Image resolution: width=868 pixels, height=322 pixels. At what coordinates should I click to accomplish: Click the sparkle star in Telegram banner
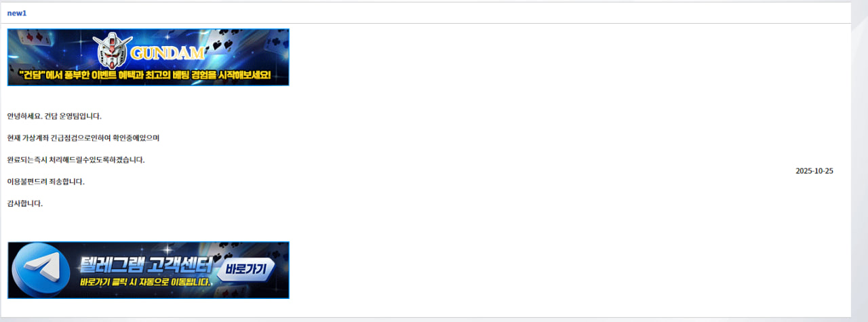[168, 249]
